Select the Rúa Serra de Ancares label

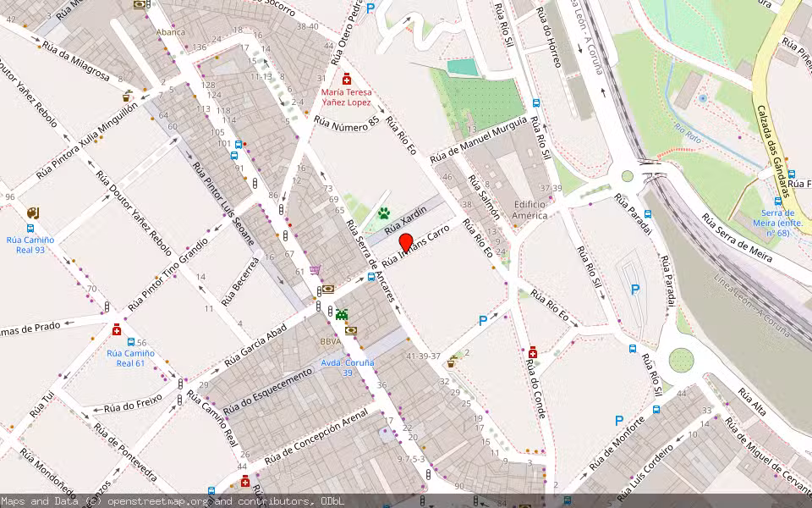coord(370,260)
